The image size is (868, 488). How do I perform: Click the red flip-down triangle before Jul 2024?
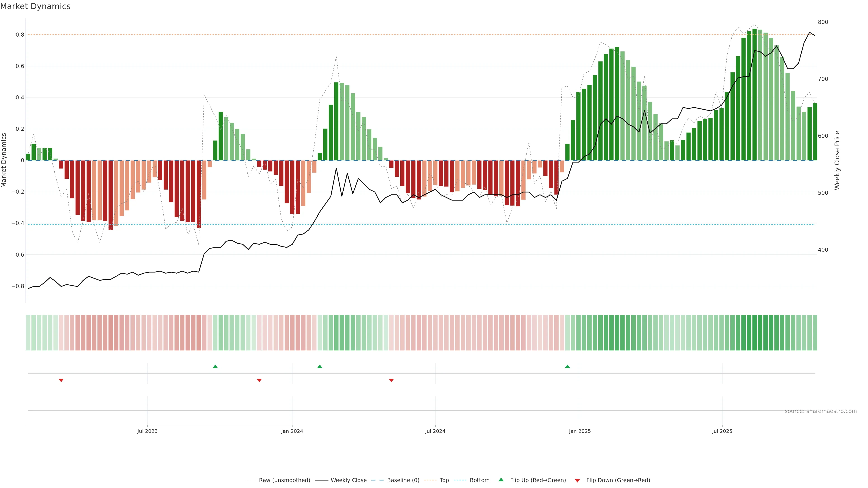pos(391,380)
